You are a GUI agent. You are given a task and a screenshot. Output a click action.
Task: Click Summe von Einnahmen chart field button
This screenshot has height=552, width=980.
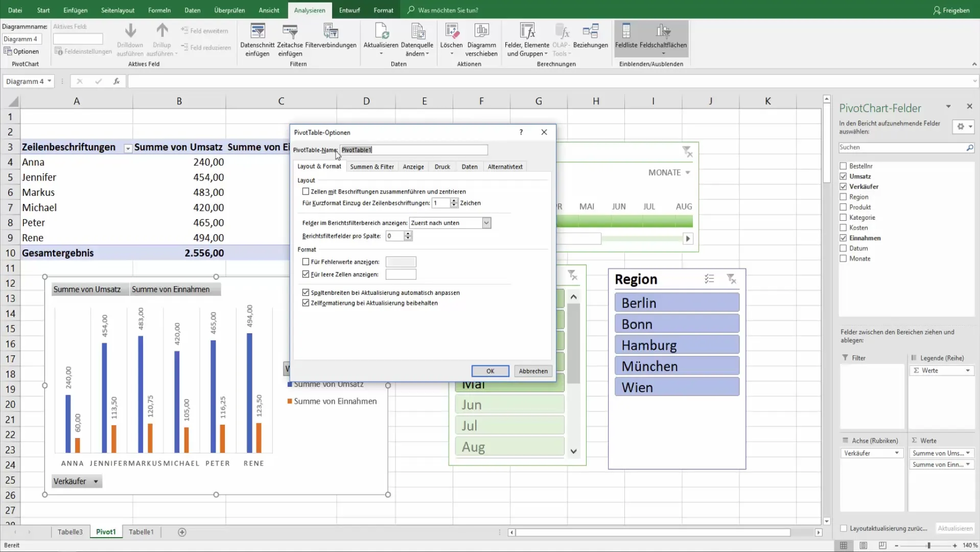pos(176,289)
